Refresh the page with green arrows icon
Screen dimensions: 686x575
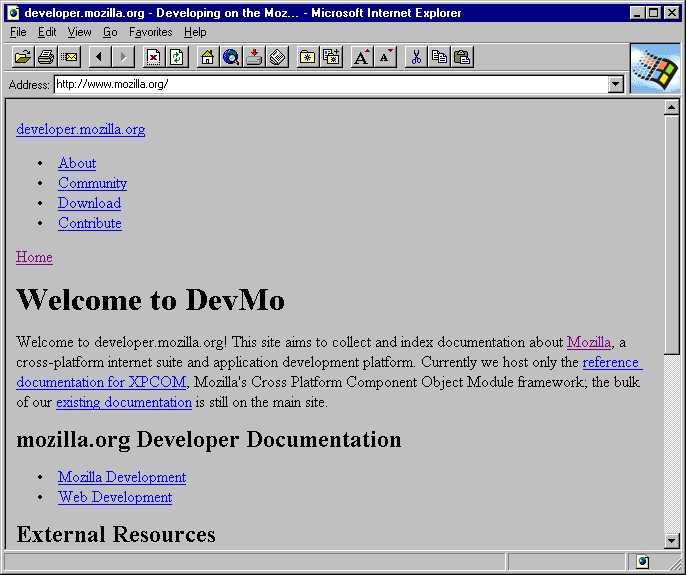[177, 57]
